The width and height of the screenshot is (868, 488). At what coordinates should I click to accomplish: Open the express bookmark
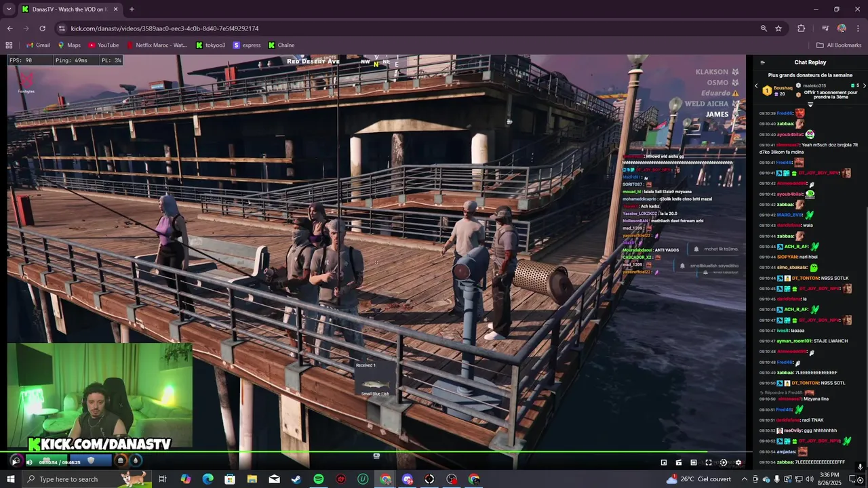coord(247,45)
